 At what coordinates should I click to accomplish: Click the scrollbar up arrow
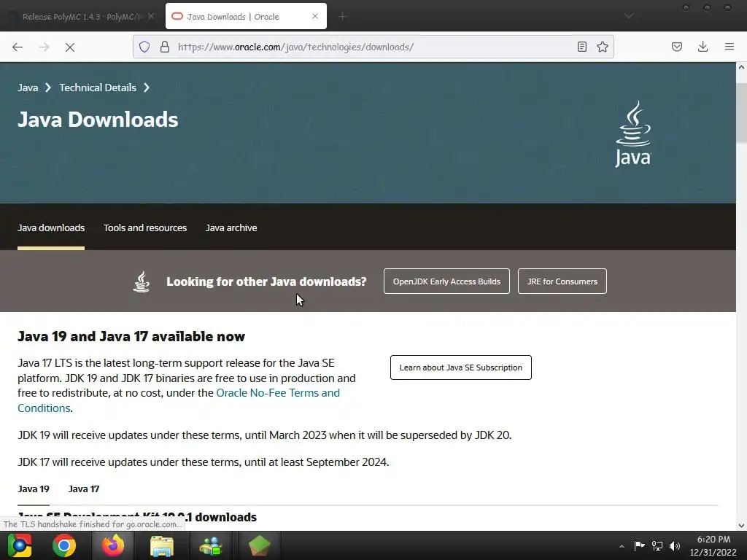point(741,68)
